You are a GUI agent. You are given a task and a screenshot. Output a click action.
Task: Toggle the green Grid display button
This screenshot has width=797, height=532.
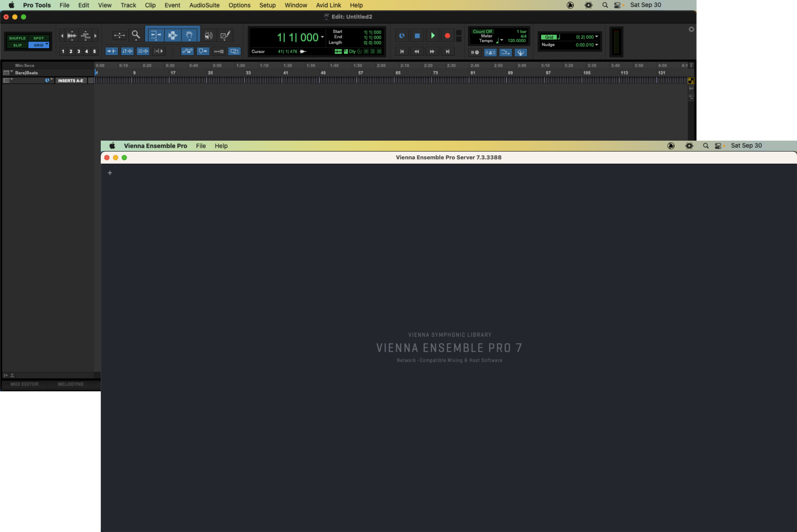click(549, 37)
